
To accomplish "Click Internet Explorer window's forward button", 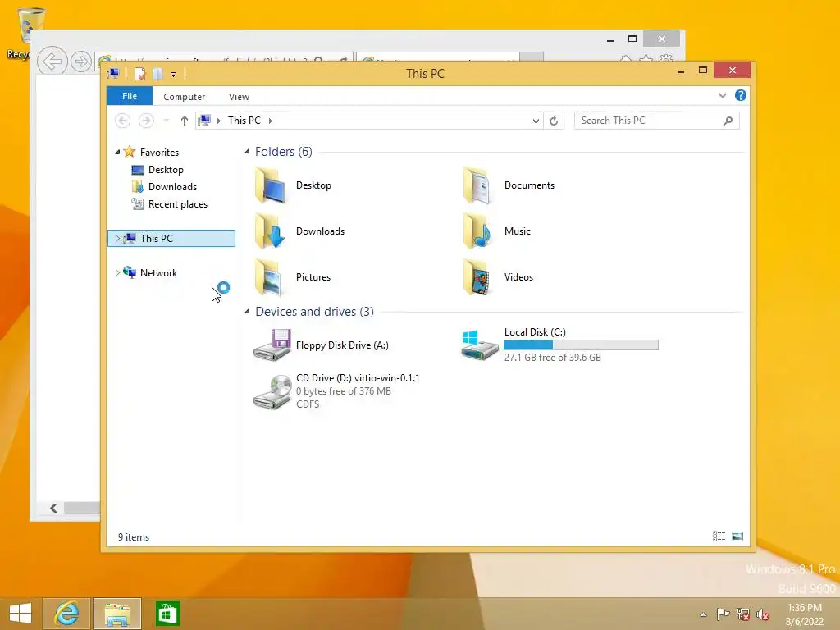I will pos(81,62).
